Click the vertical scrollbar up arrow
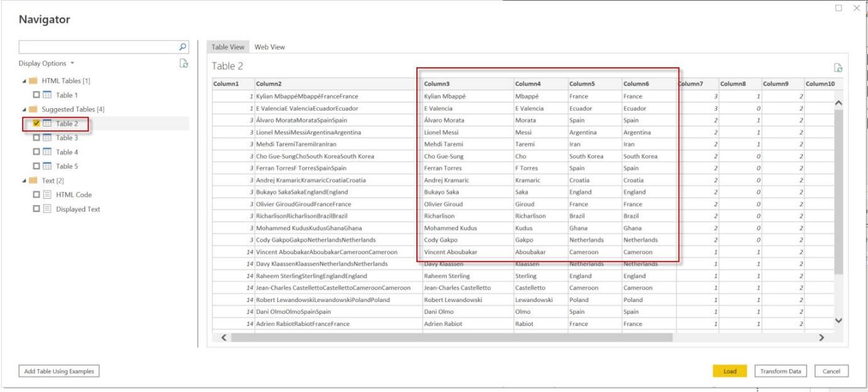This screenshot has height=392, width=868. pyautogui.click(x=838, y=103)
